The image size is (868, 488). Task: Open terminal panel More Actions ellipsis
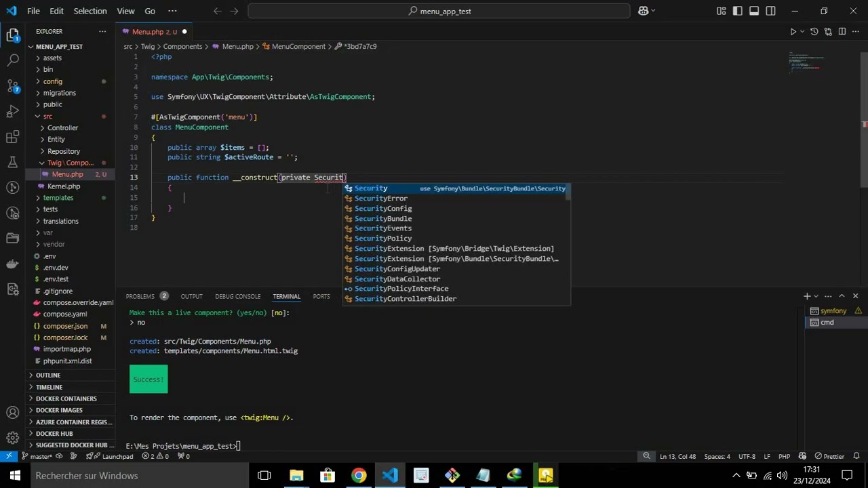tap(828, 296)
